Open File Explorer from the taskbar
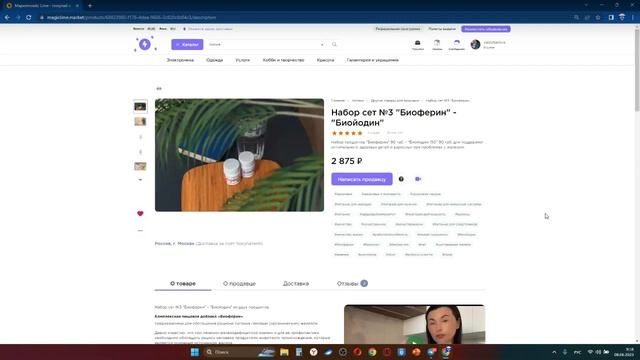The image size is (640, 360). [284, 352]
